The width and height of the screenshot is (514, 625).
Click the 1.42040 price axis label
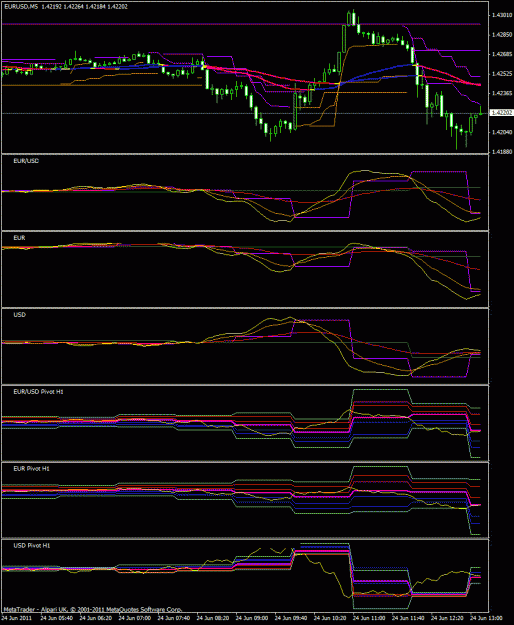tap(502, 132)
